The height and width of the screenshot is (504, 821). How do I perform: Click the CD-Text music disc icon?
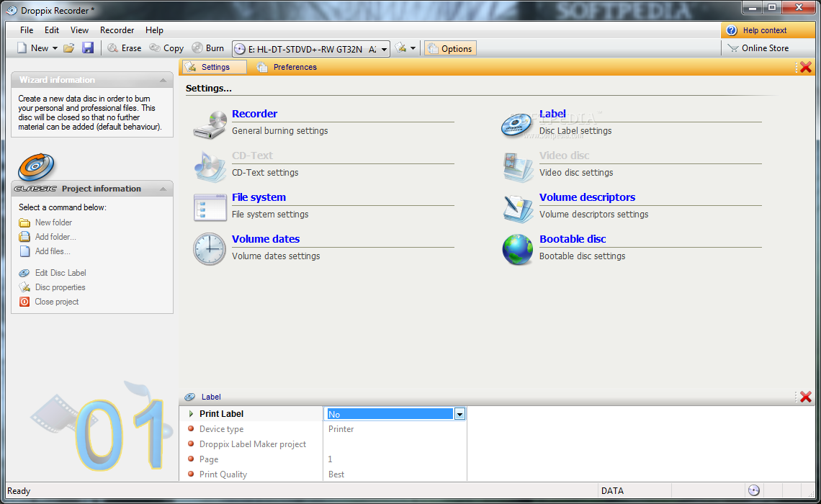(x=210, y=166)
